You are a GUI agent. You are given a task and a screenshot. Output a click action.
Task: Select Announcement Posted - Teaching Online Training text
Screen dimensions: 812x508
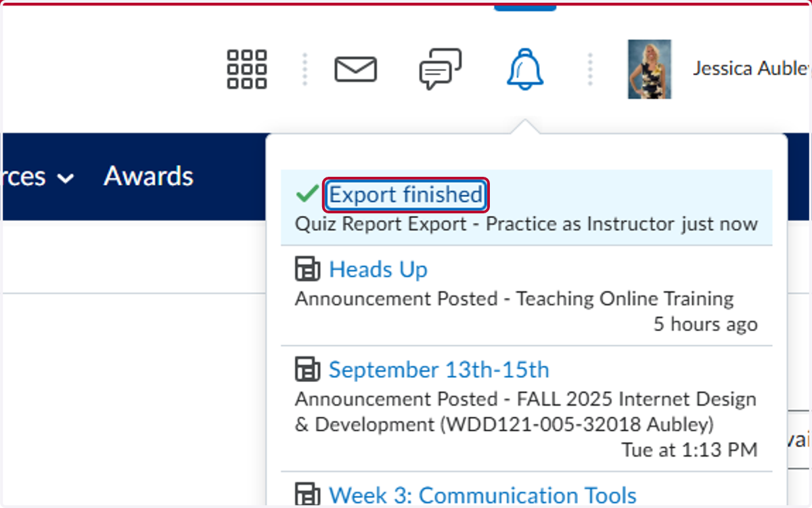pos(514,299)
